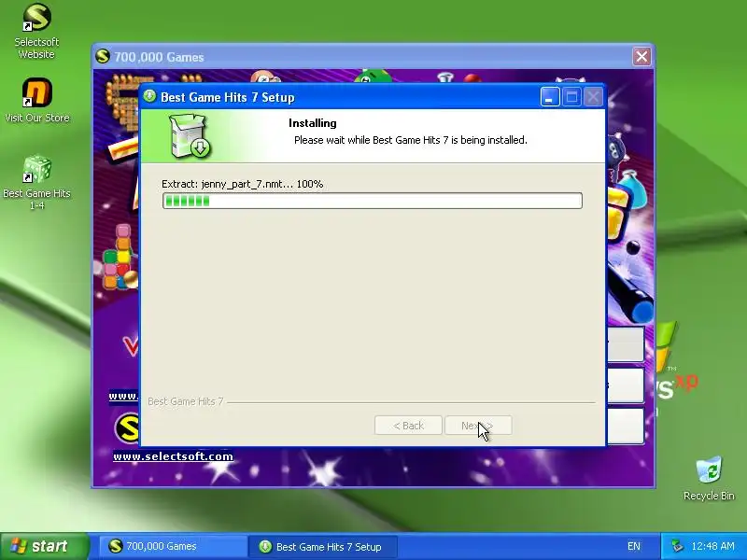Click the disabled maximize button in Setup

point(571,97)
